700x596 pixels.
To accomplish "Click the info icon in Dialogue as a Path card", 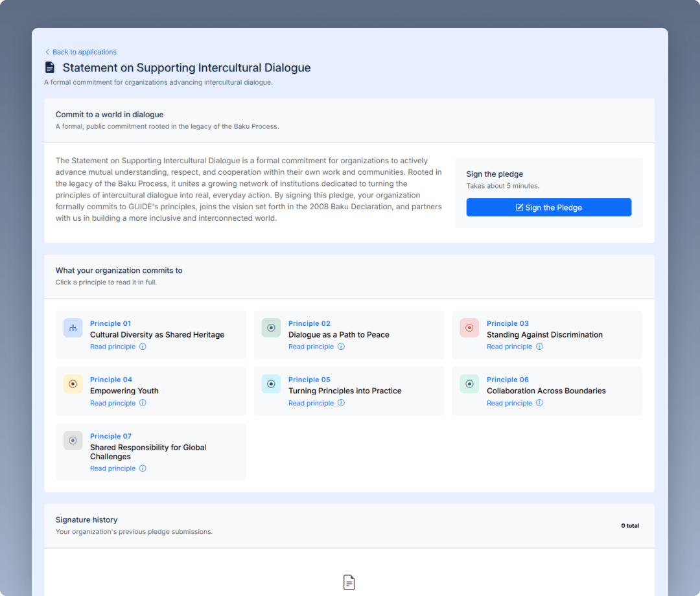I will pyautogui.click(x=341, y=347).
